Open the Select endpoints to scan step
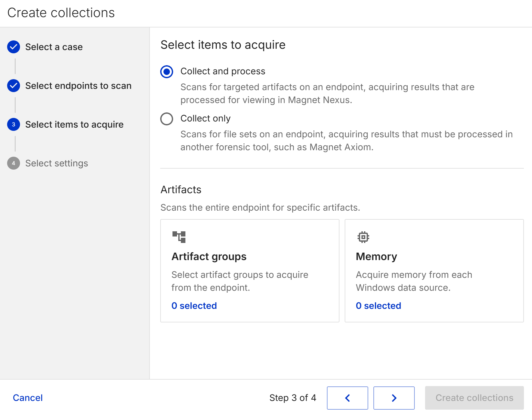The image size is (532, 420). click(78, 86)
